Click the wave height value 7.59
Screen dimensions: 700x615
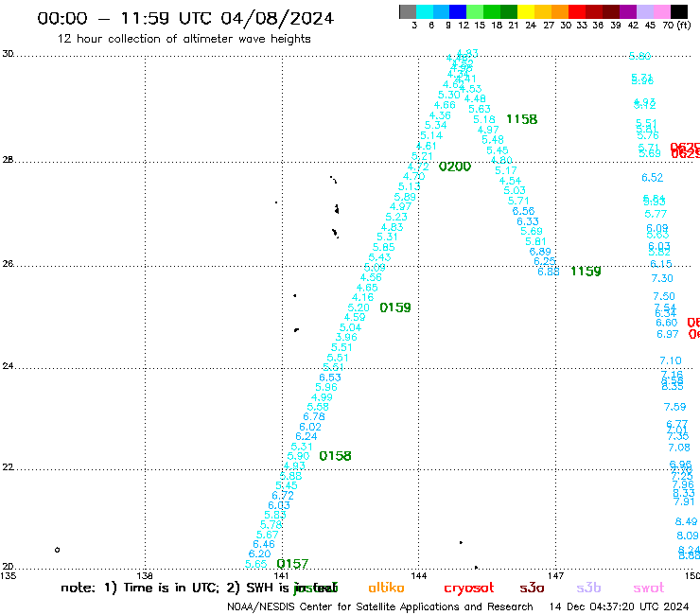point(674,407)
